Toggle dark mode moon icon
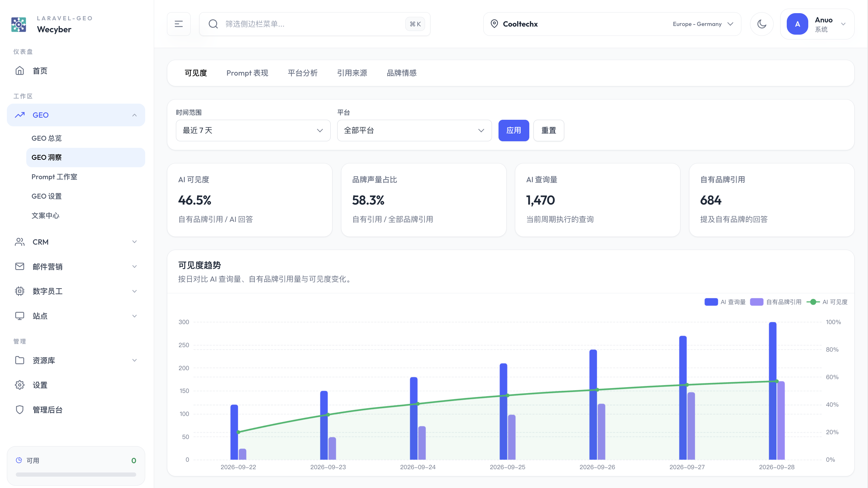Image resolution: width=868 pixels, height=488 pixels. [762, 24]
